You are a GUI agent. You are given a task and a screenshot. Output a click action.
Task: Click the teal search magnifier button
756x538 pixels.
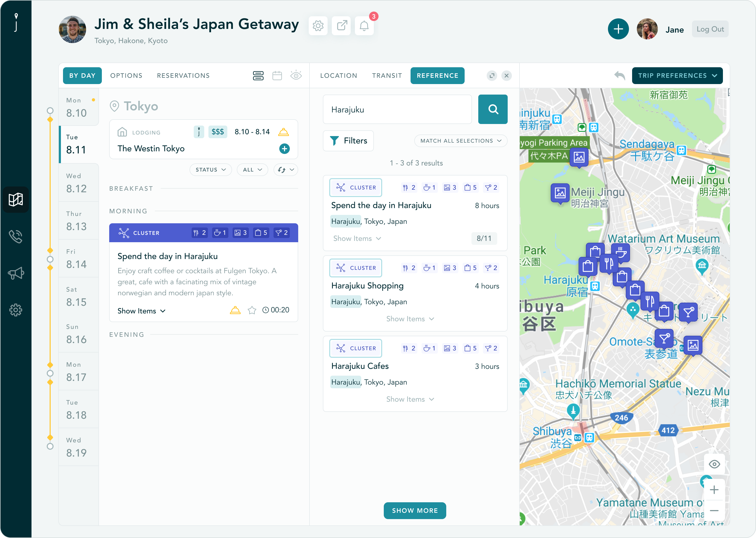[x=492, y=109]
